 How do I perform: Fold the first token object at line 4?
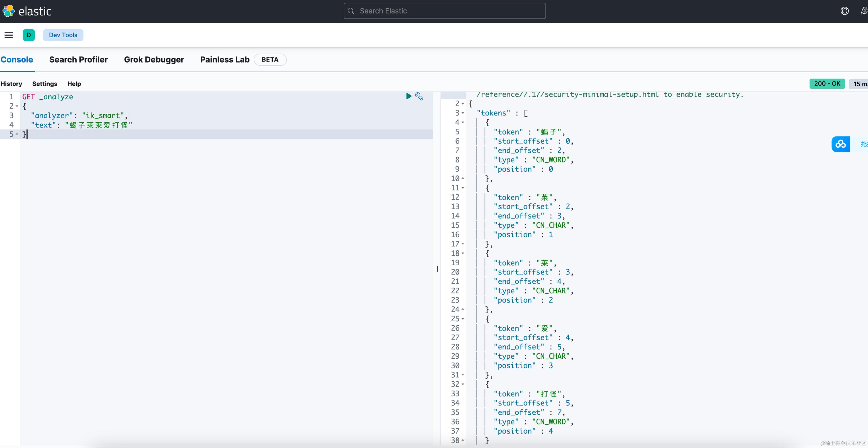pyautogui.click(x=463, y=122)
